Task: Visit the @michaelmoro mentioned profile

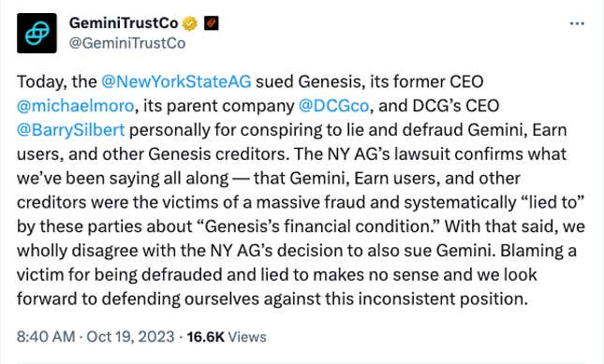Action: [75, 106]
